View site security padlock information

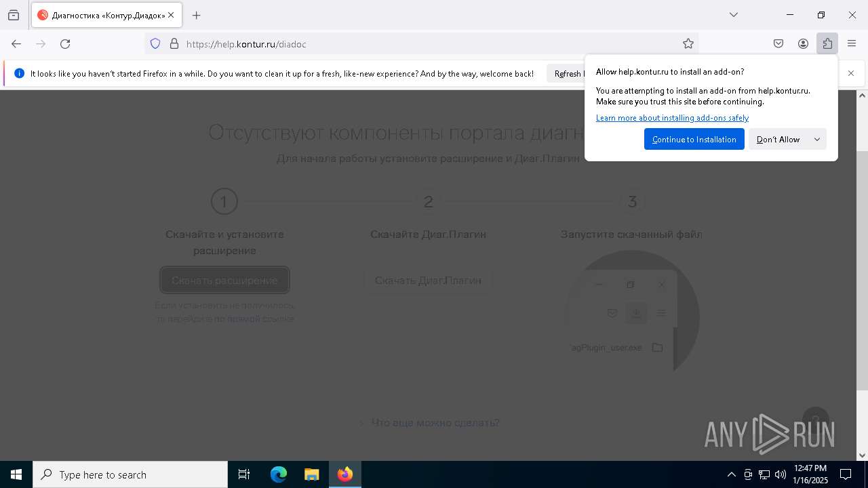pos(174,44)
